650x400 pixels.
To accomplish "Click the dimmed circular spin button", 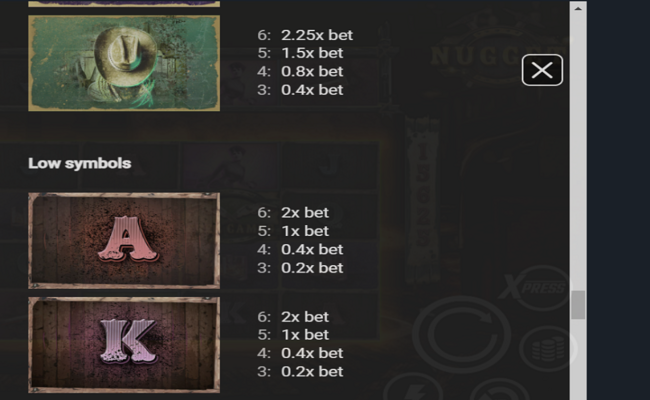I will click(x=462, y=334).
